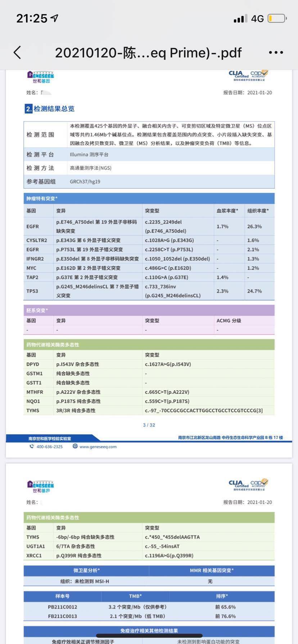Viewport: 298px width, 644px height.
Task: Tap the 3 / 32 page indicator
Action: click(149, 425)
